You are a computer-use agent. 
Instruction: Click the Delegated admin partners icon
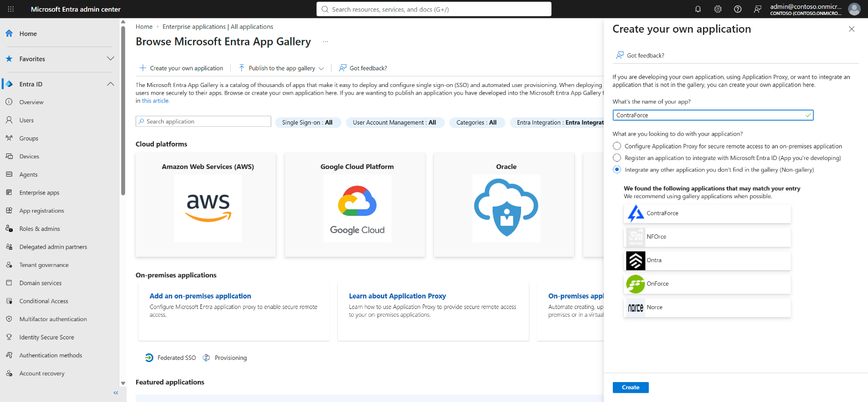coord(9,247)
